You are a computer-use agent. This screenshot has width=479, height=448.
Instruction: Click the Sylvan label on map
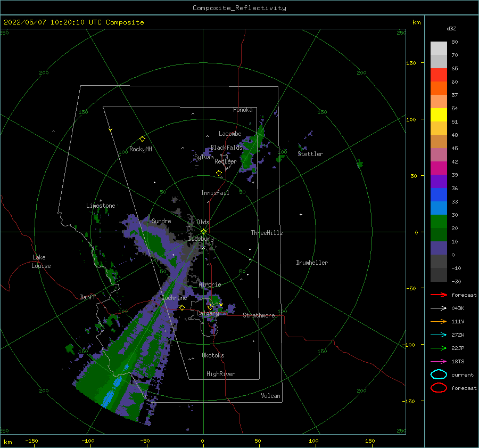click(204, 157)
